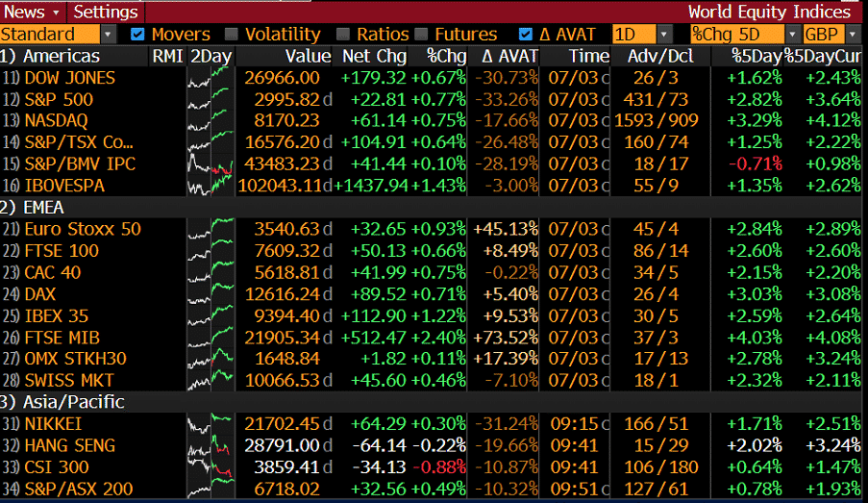Select the S&P/ASX 200 index

pos(79,489)
